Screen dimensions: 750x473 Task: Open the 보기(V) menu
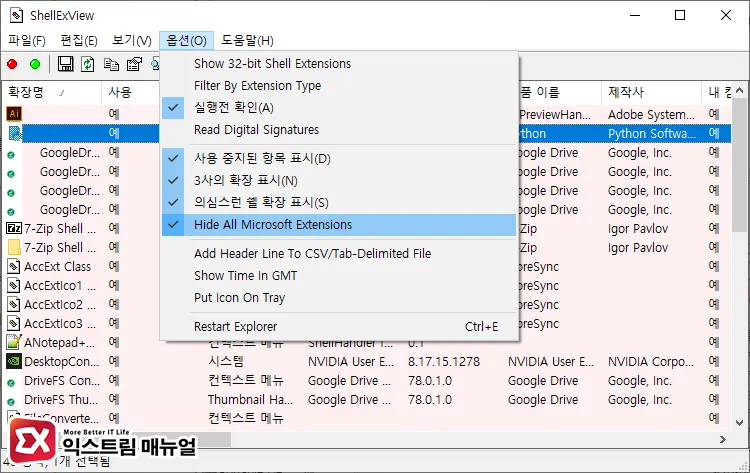pos(132,40)
